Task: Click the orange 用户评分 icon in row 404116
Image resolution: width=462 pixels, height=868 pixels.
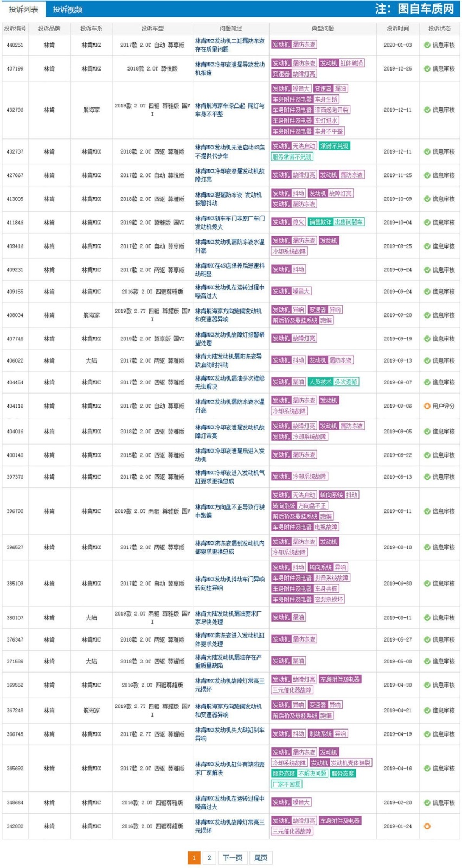Action: (427, 406)
